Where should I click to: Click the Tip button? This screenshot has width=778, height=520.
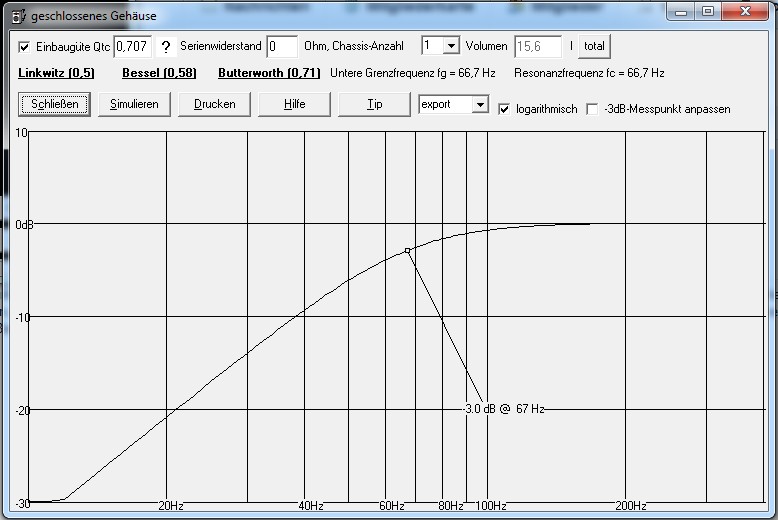point(374,104)
